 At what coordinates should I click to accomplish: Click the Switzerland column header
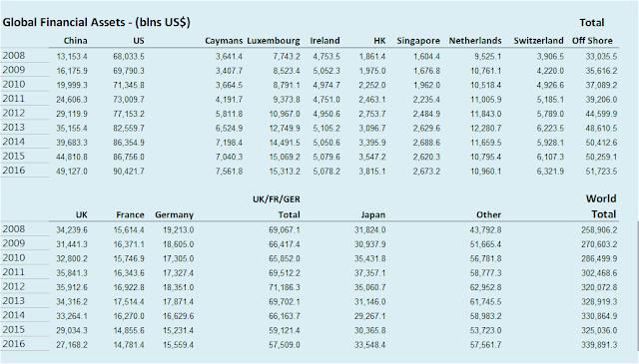[539, 41]
